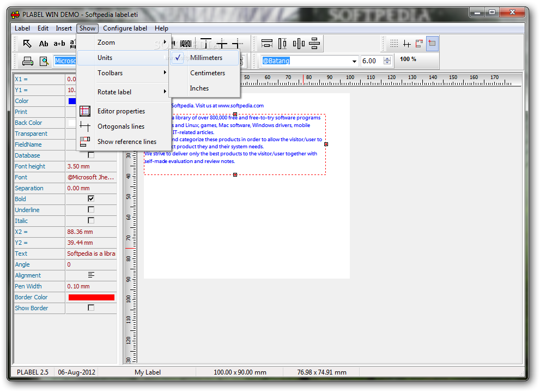Click the Units menu entry

coord(124,58)
